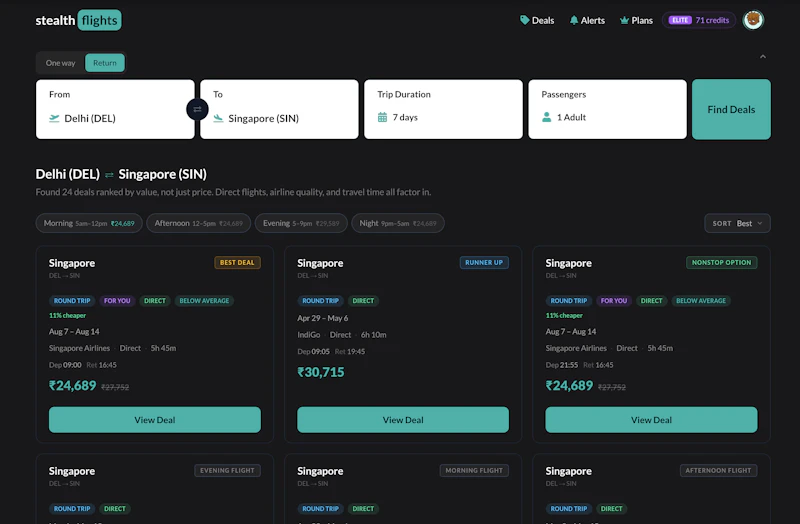This screenshot has height=524, width=800.
Task: Click the MORNING FLIGHT badge
Action: [x=474, y=470]
